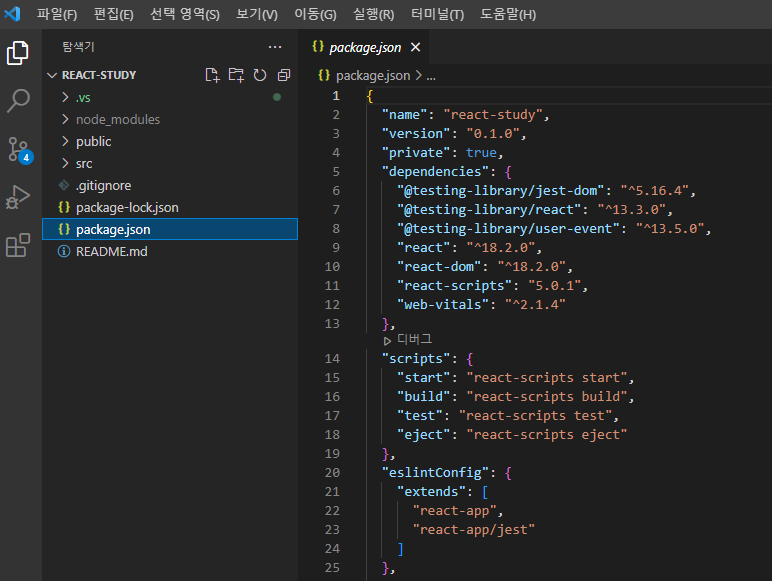Collapse the REACT-STUDY root folder

52,75
